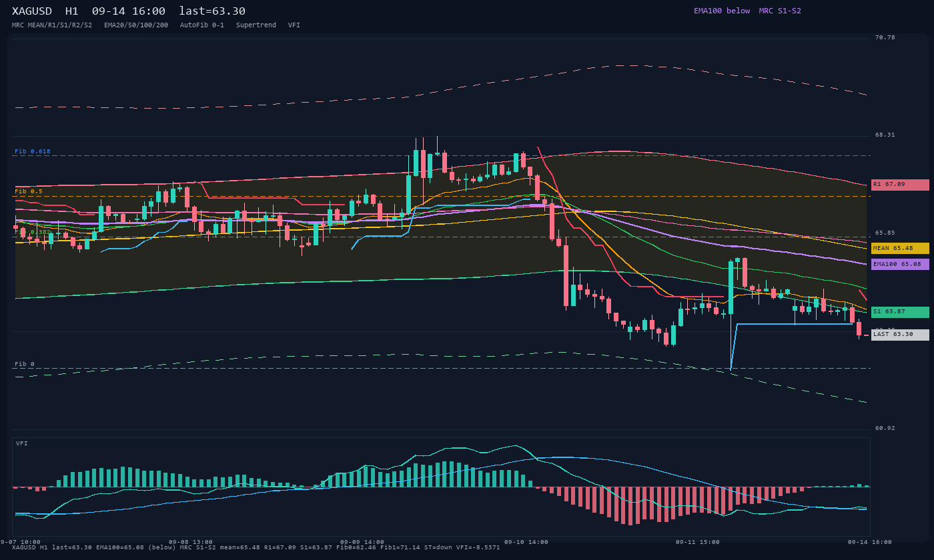934x560 pixels.
Task: Click the orange "Fib 0.5" level label
Action: coord(29,191)
